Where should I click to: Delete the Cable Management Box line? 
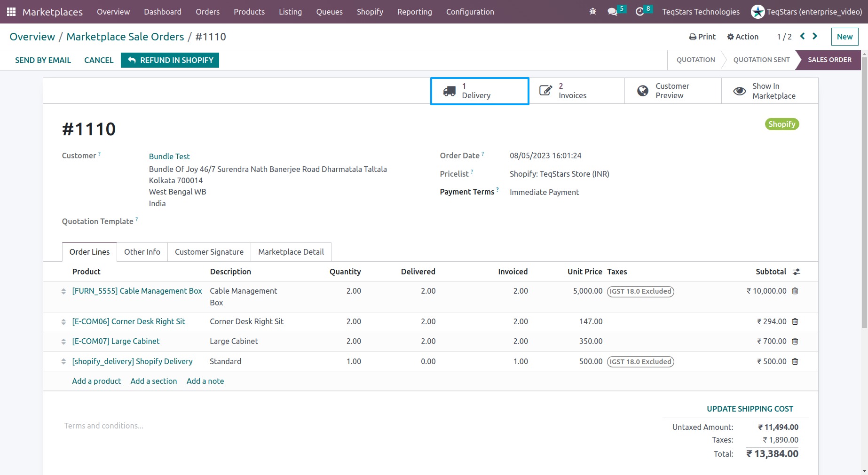795,291
